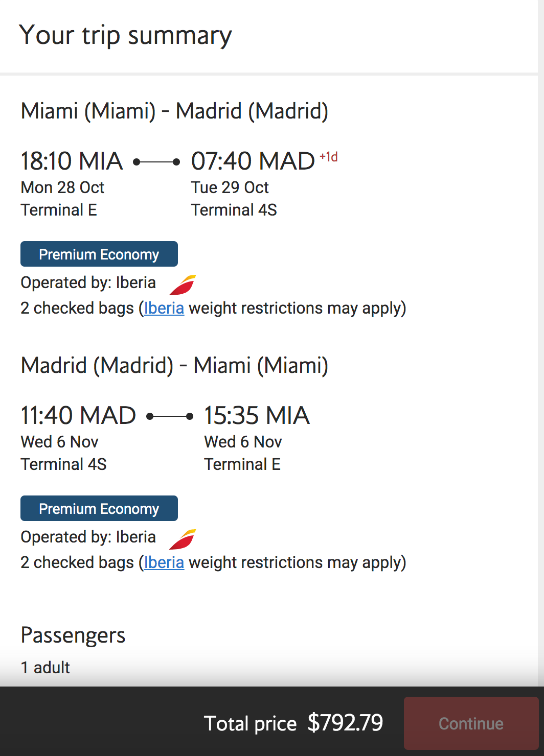Click the 07:40 MAD arrival time
Viewport: 544px width, 756px height.
pyautogui.click(x=253, y=161)
